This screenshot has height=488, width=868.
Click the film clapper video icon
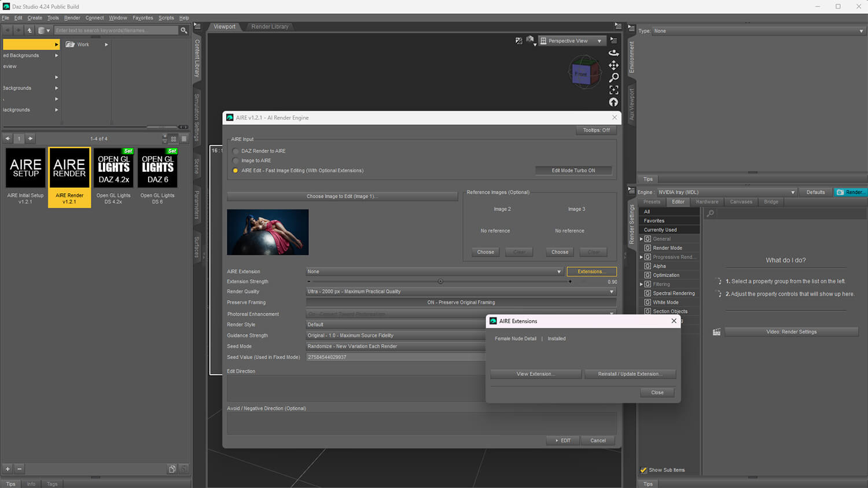point(716,332)
